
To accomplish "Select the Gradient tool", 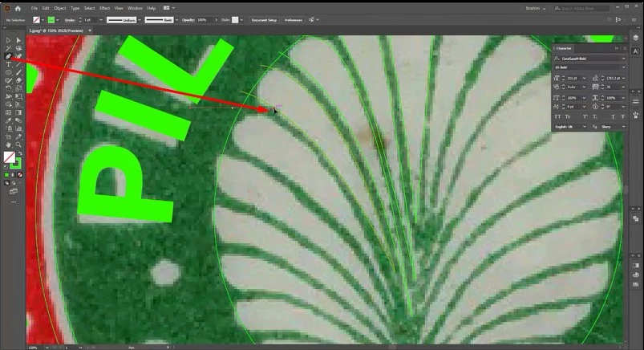I will 18,112.
